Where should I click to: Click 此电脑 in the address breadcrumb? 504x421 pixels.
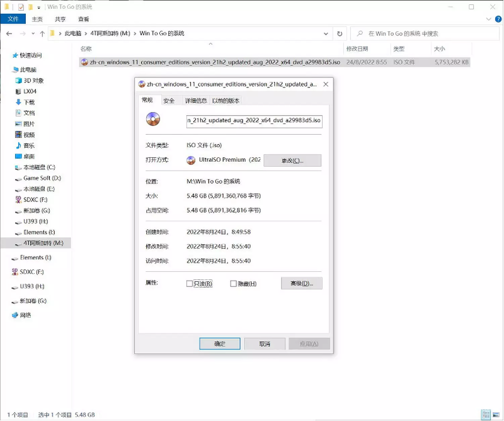[x=73, y=33]
